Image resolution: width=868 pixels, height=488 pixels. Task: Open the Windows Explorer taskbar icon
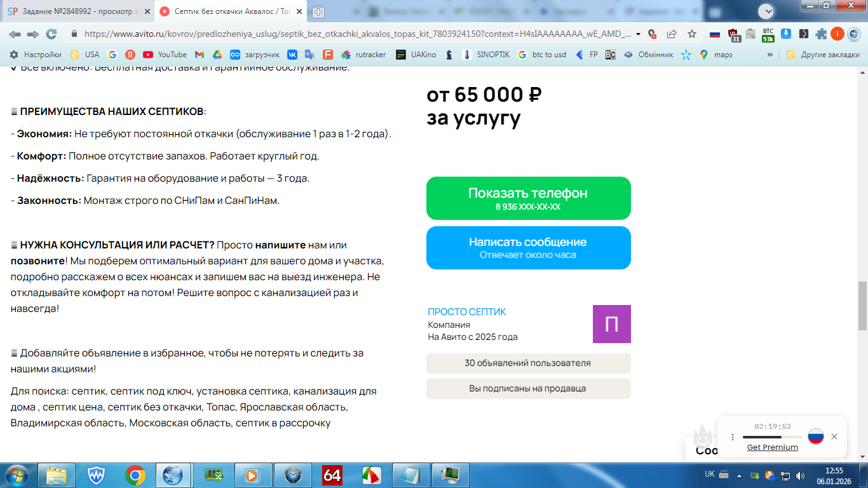point(57,475)
